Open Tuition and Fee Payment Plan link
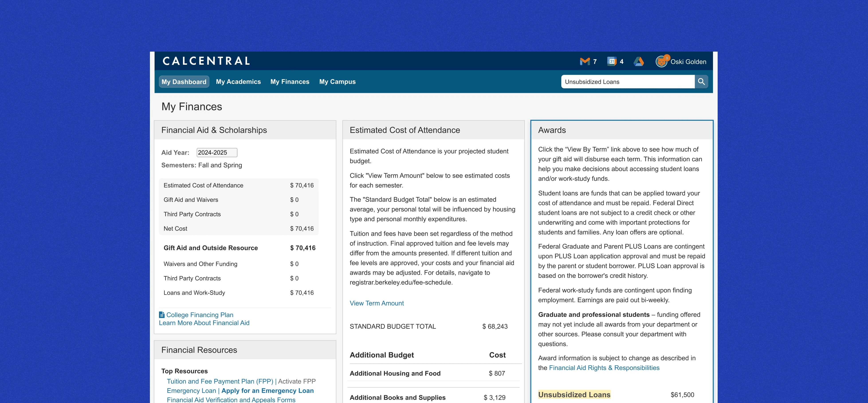The width and height of the screenshot is (868, 403). click(220, 381)
